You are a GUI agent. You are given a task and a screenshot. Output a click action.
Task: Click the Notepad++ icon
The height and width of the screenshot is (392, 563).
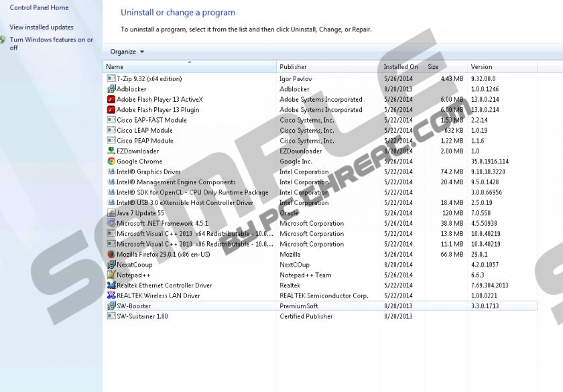tap(111, 275)
